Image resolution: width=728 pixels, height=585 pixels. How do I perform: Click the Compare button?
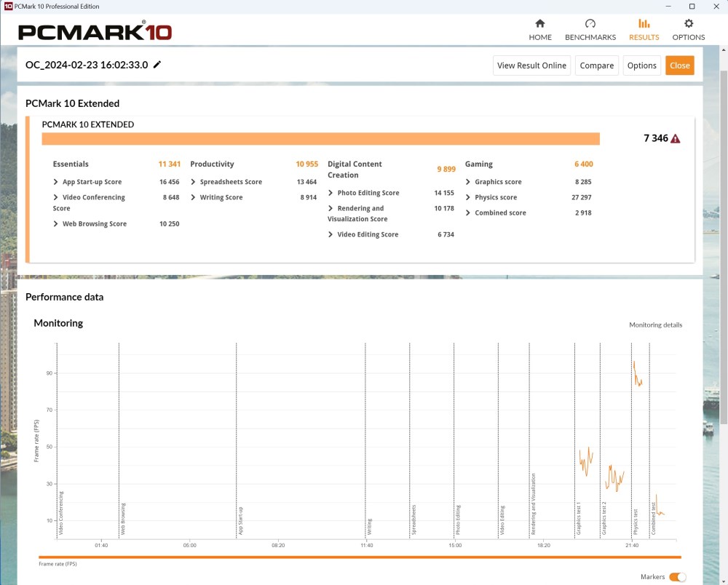(x=597, y=65)
